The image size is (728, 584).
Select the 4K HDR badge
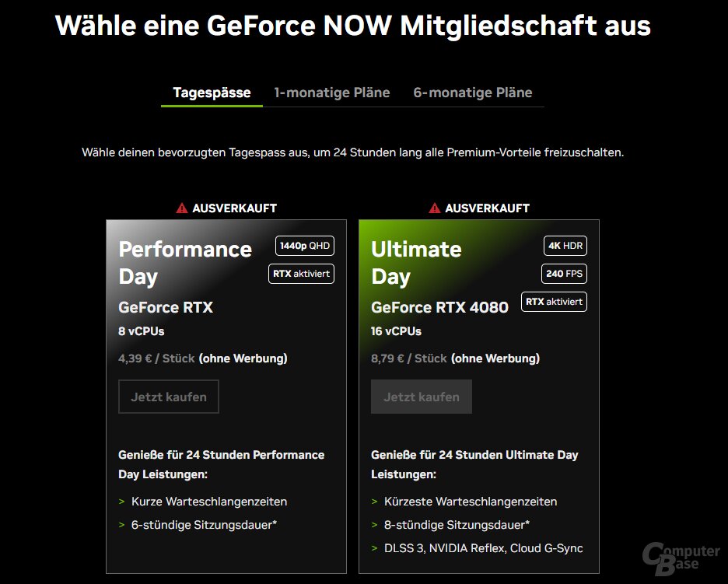[565, 246]
